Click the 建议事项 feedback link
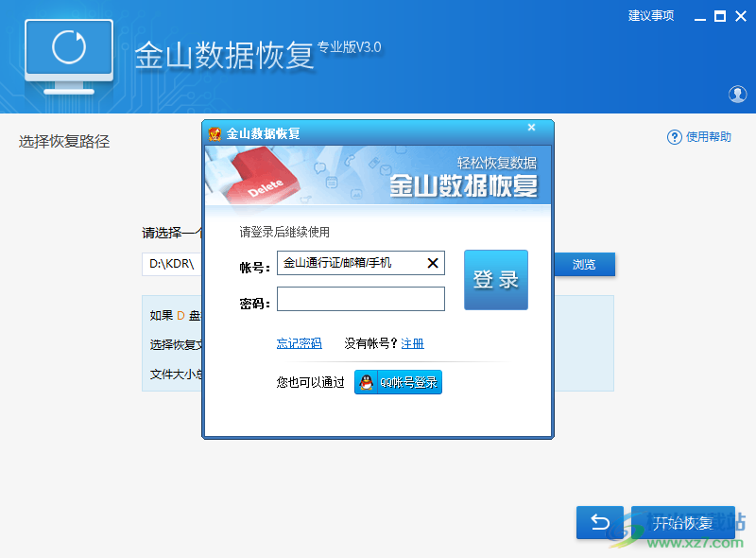 (x=650, y=16)
